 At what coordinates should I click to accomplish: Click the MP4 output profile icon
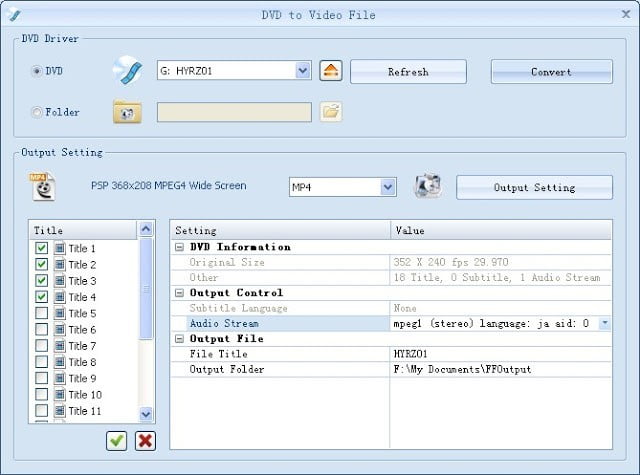click(40, 186)
